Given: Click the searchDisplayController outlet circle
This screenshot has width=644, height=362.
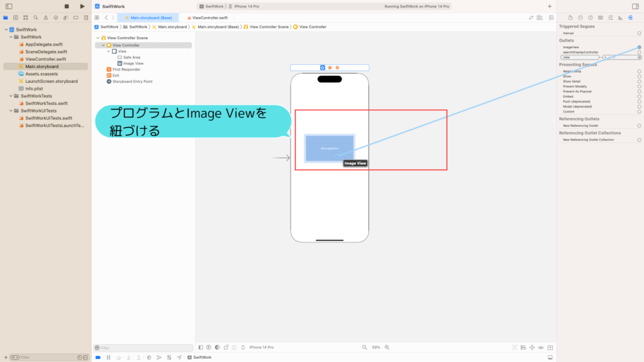Looking at the screenshot, I should (x=639, y=52).
